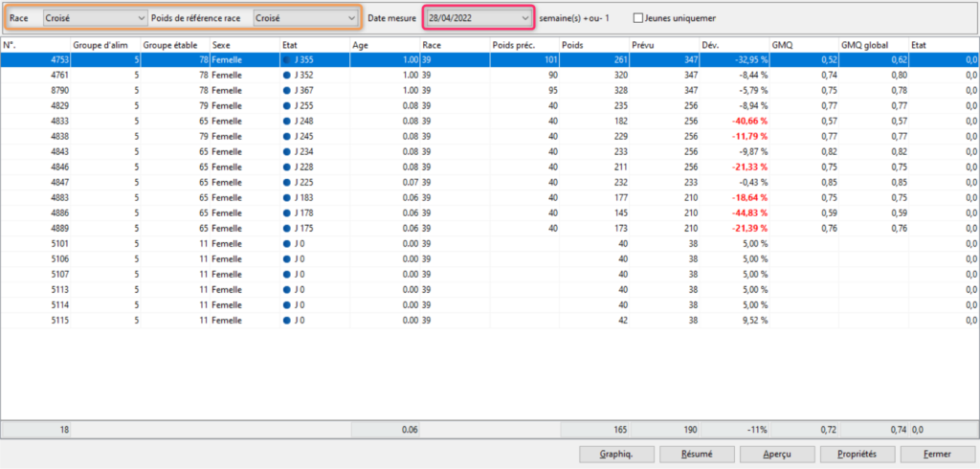Select the row for animal 4833
Screen dimensions: 980x469
[x=38, y=121]
